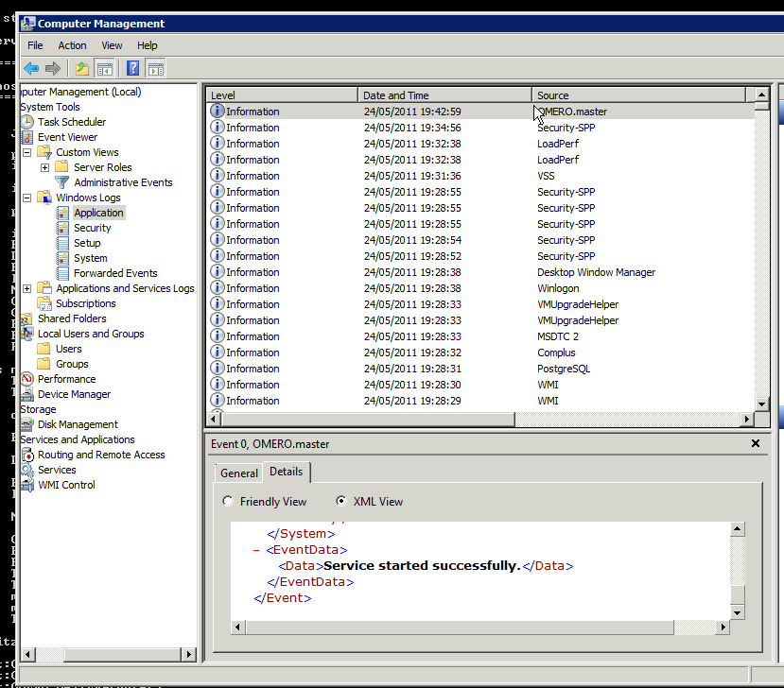Select the Windows Logs tree item
This screenshot has height=688, width=784.
tap(88, 198)
